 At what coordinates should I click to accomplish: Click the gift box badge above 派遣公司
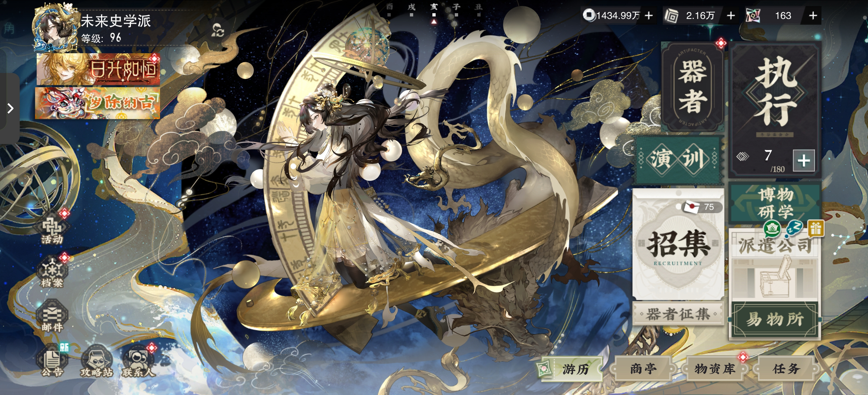[x=816, y=229]
